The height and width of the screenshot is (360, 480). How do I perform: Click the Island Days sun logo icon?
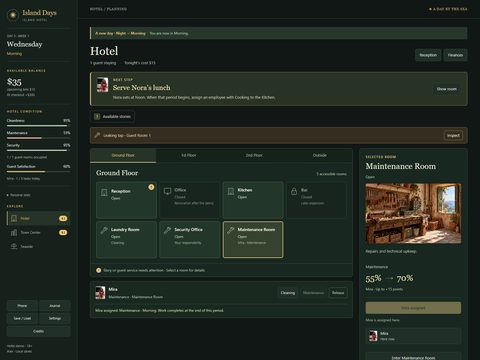(x=13, y=15)
